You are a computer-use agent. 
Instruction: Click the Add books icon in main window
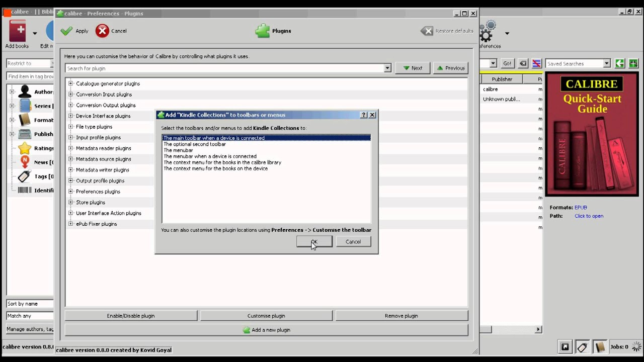click(18, 31)
